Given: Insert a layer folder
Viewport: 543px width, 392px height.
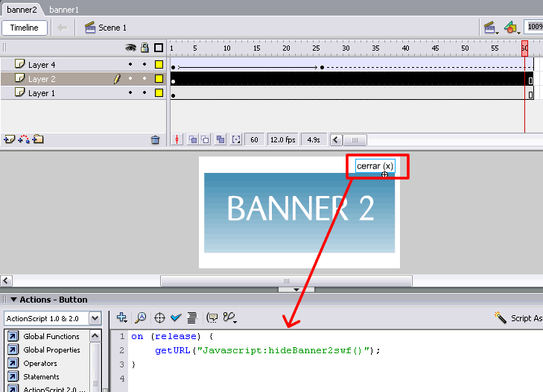Looking at the screenshot, I should (38, 139).
